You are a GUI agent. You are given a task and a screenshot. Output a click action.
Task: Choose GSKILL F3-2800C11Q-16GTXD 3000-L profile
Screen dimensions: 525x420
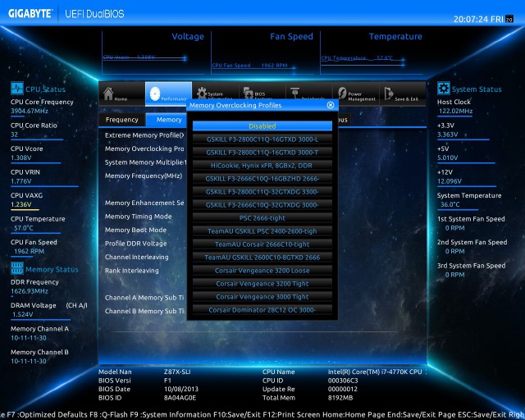262,139
